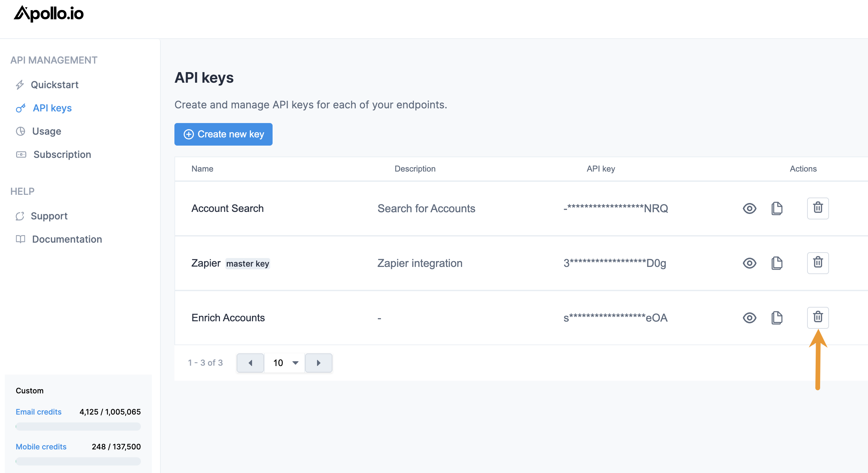Delete the Zapier master key
Screen dimensions: 868x473
click(818, 263)
